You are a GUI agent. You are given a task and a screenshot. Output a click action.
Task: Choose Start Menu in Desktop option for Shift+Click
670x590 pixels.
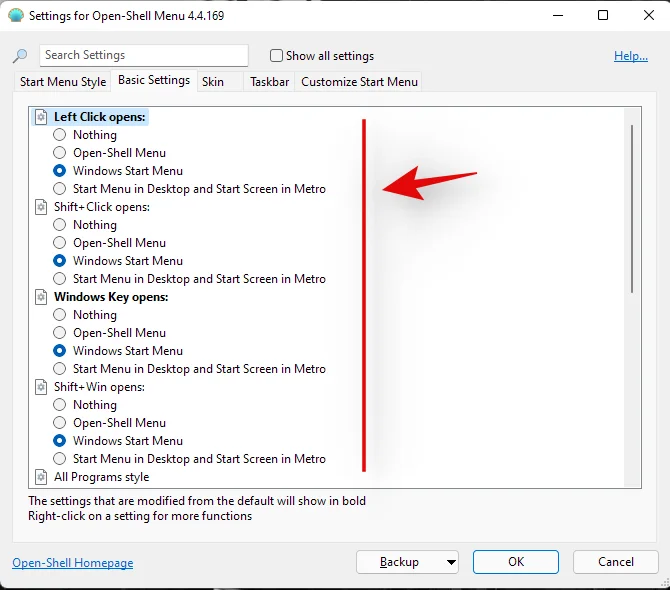pyautogui.click(x=59, y=279)
